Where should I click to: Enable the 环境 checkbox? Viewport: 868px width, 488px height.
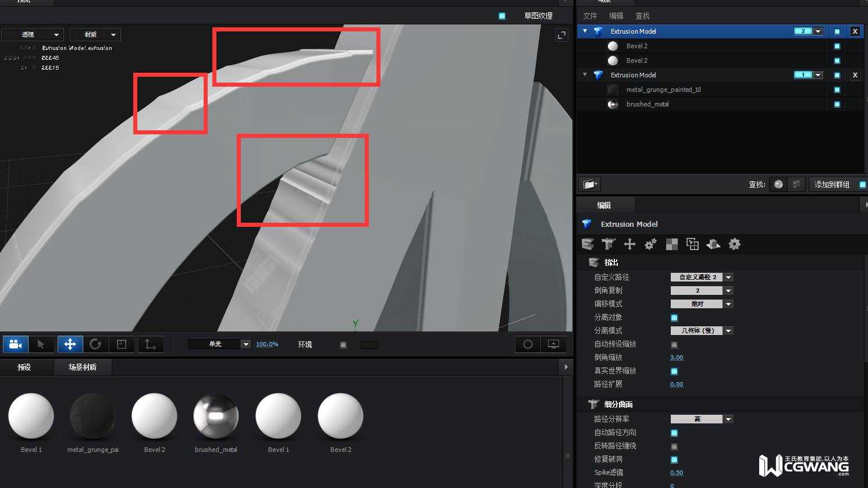click(343, 345)
